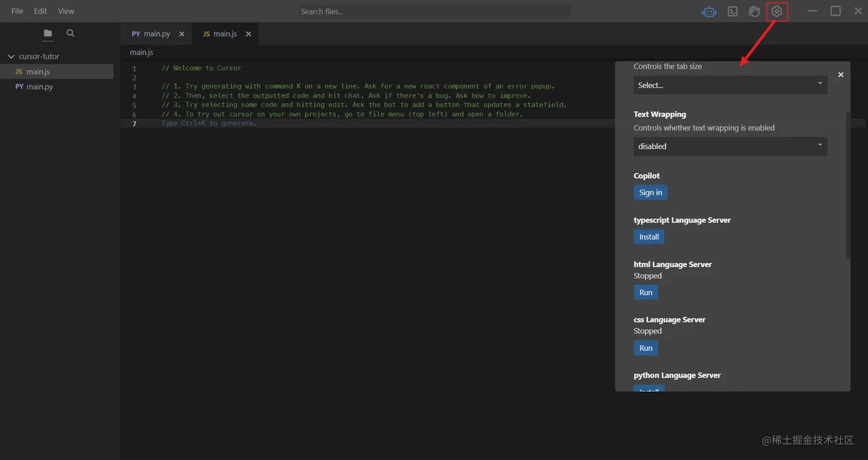868x460 pixels.
Task: Close the main.js editor tab
Action: coord(249,34)
